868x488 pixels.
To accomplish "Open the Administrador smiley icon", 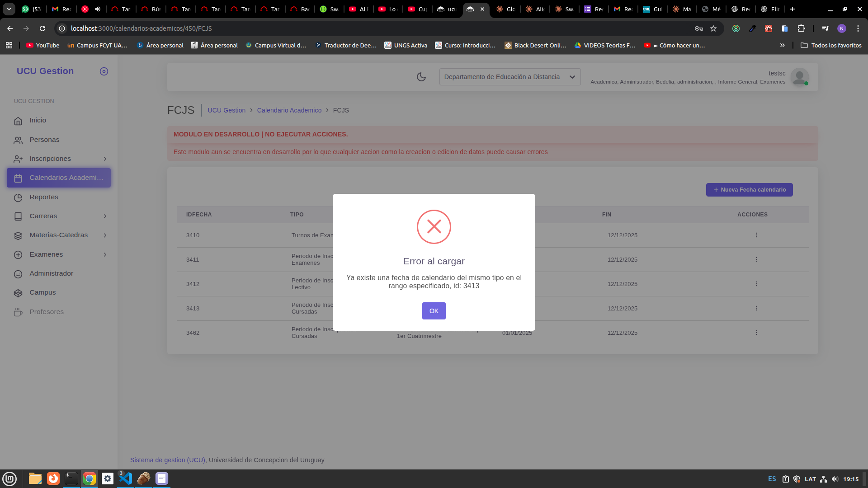I will pos(18,274).
